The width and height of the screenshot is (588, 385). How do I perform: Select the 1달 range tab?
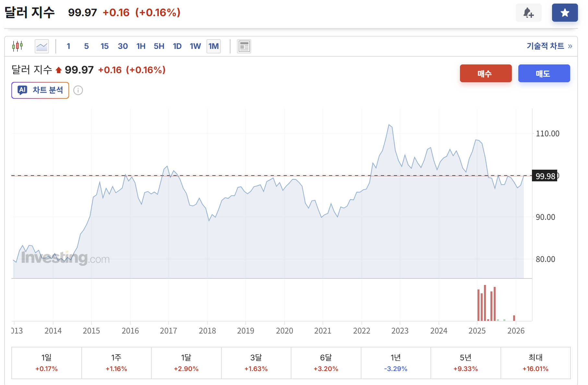click(x=186, y=363)
